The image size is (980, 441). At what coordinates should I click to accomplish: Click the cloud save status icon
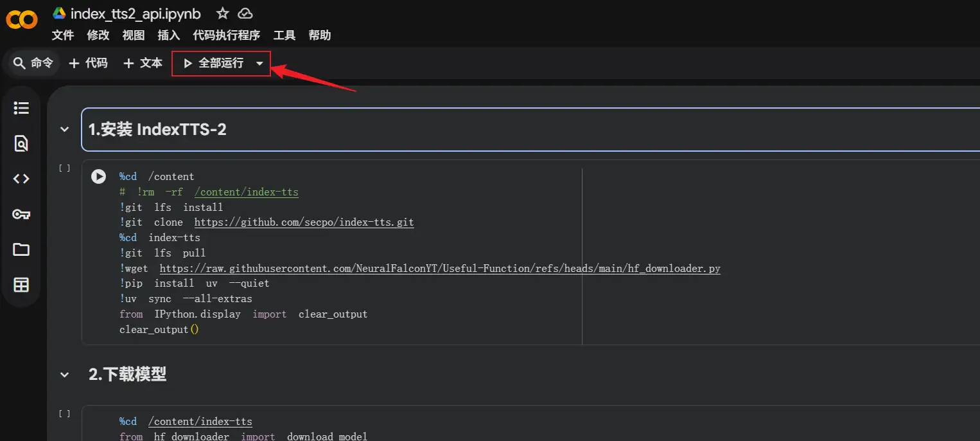point(245,14)
